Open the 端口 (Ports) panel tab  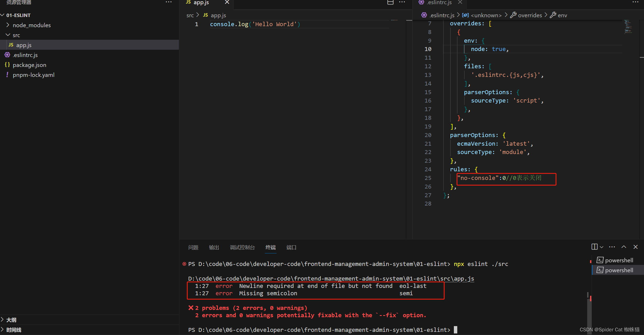pos(291,247)
